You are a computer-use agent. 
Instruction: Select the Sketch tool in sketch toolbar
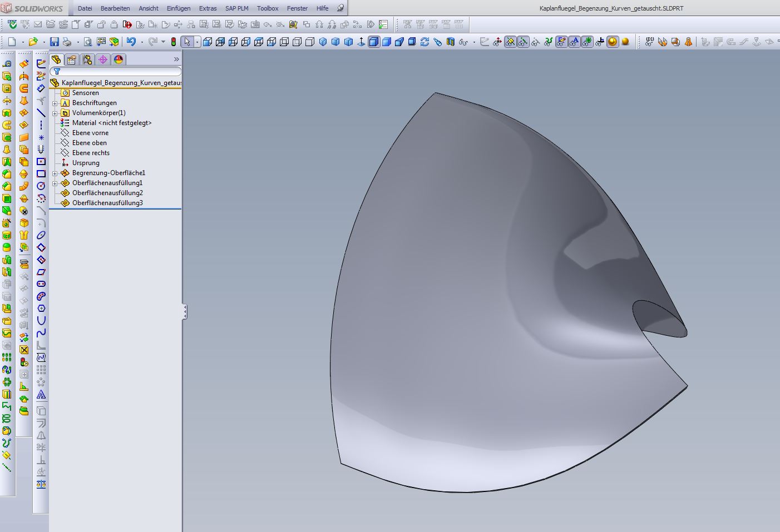pos(41,64)
